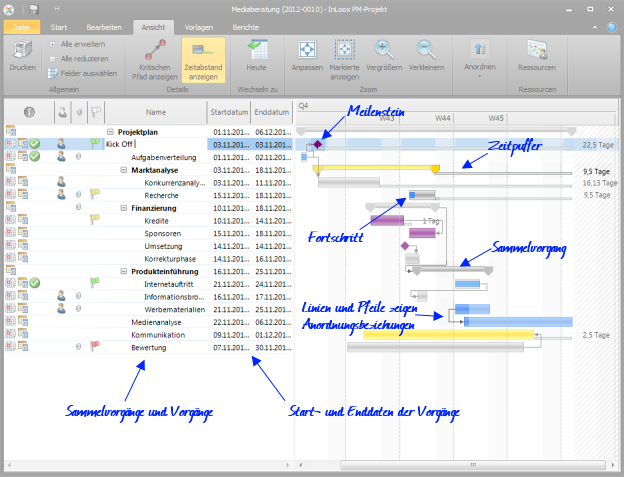Image resolution: width=624 pixels, height=477 pixels.
Task: Collapse the Projektplan group
Action: pos(110,132)
